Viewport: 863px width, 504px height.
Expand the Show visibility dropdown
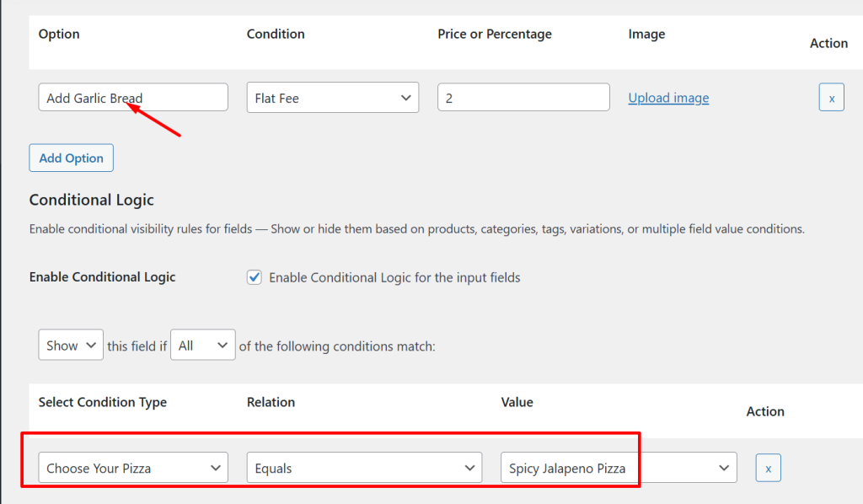point(71,346)
